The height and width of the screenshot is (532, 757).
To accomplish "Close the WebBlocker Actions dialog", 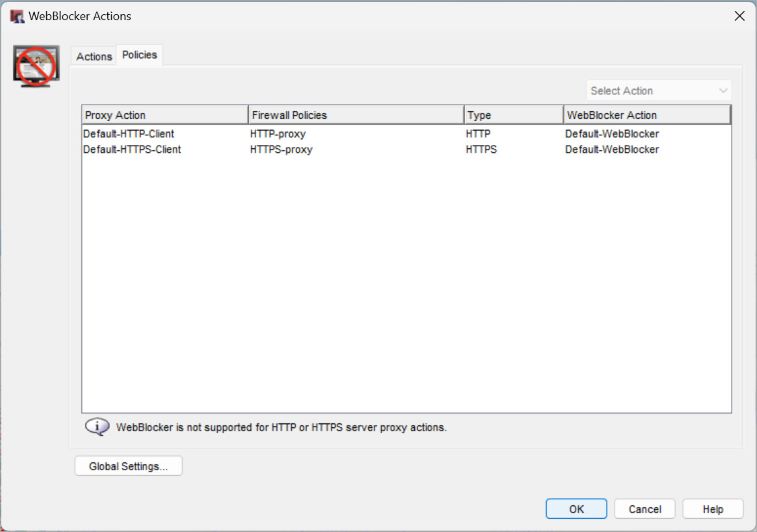I will [739, 16].
